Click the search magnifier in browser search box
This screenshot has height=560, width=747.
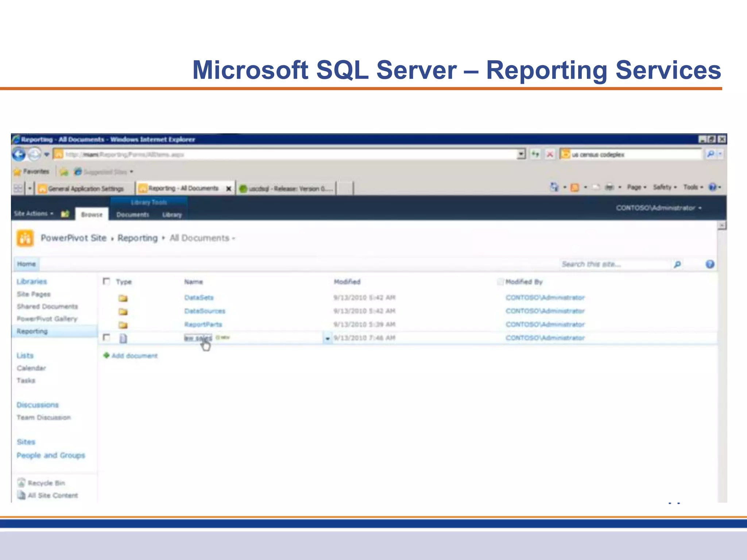click(711, 154)
